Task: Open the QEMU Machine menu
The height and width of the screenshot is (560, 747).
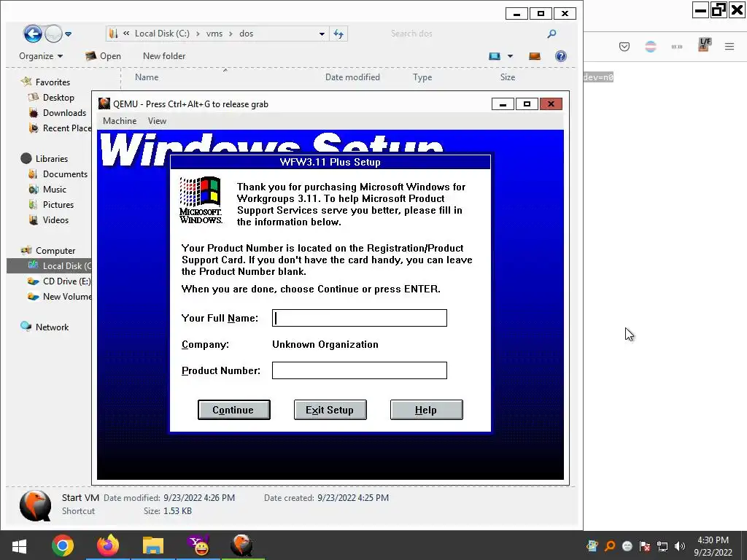Action: [120, 121]
